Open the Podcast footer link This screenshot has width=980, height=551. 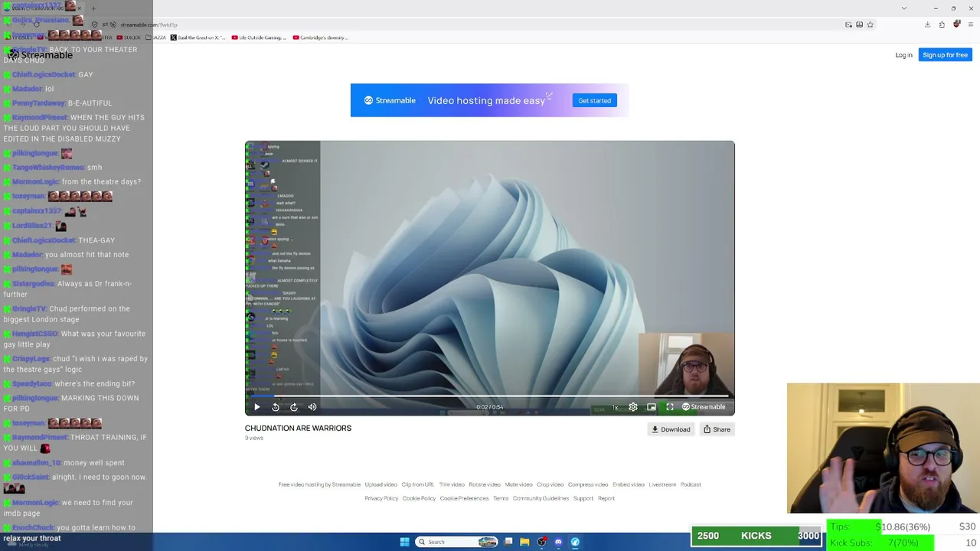[x=691, y=484]
